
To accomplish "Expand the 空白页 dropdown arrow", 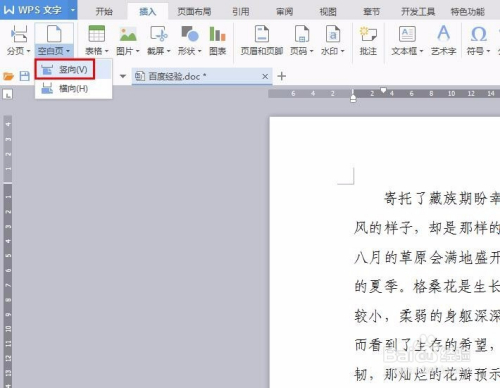I will pyautogui.click(x=68, y=51).
